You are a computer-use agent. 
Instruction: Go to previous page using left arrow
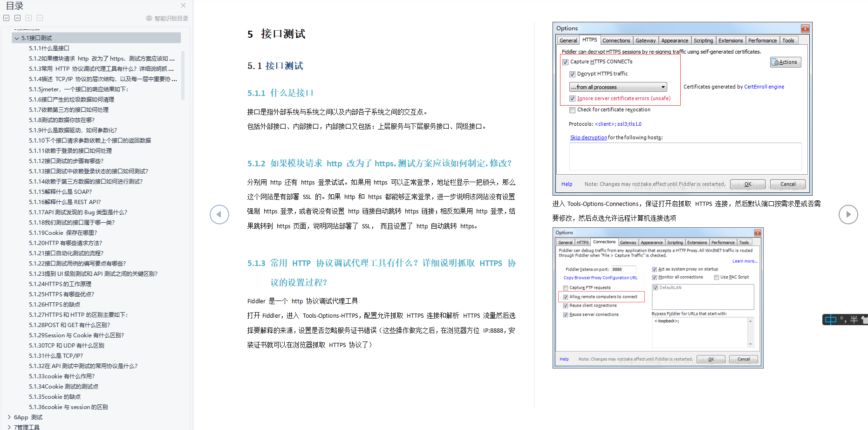click(219, 214)
